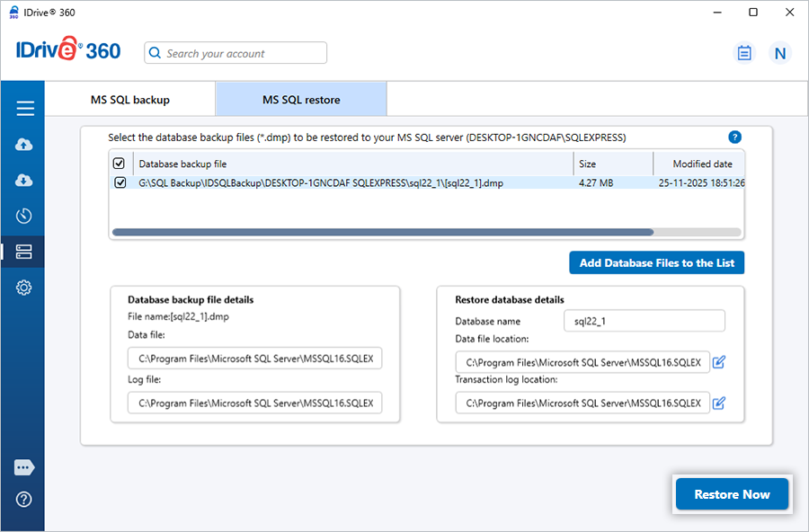
Task: Select the MS SQL restore tab
Action: (x=301, y=100)
